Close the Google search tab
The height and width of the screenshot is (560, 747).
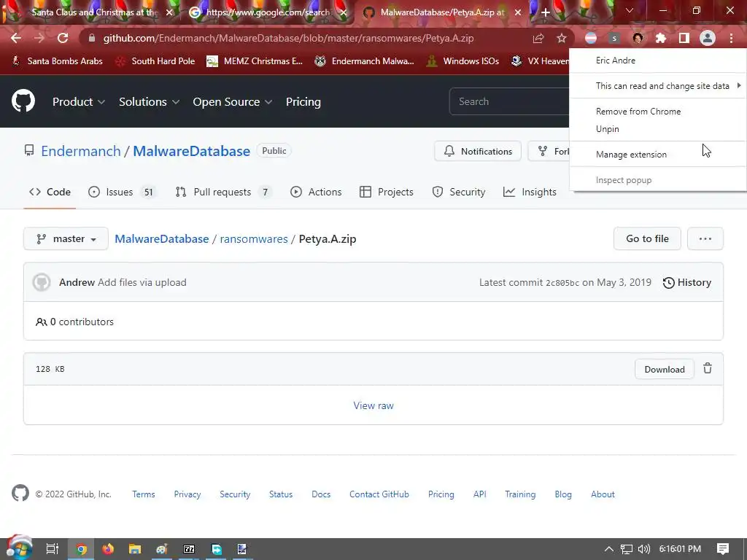click(x=343, y=12)
